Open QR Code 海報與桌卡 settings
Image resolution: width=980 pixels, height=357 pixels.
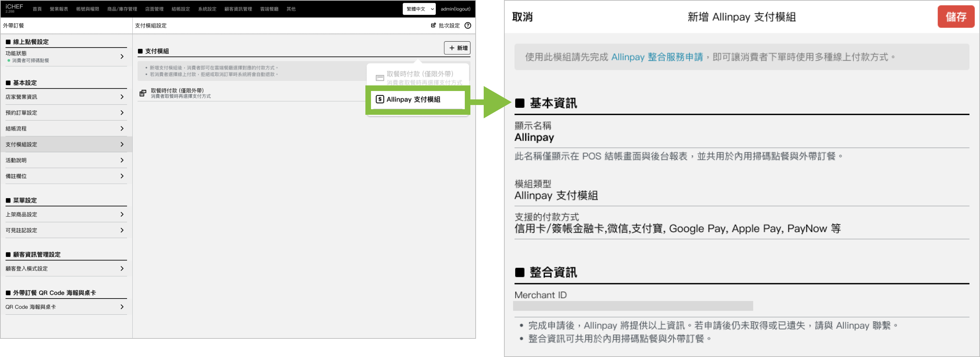65,307
